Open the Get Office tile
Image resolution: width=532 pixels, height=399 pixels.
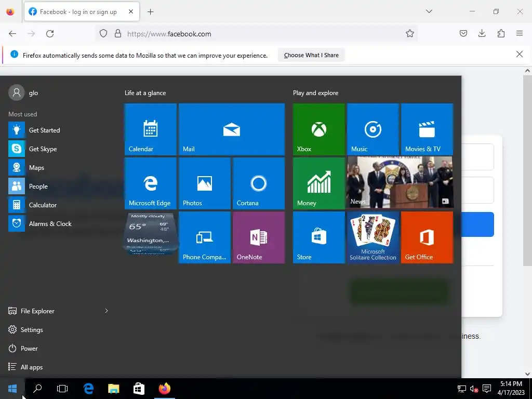tap(427, 237)
